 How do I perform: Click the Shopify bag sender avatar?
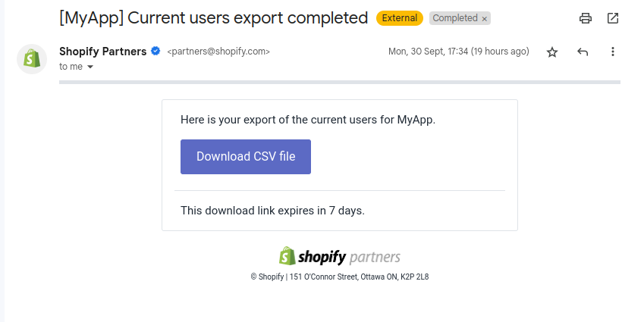pos(32,59)
